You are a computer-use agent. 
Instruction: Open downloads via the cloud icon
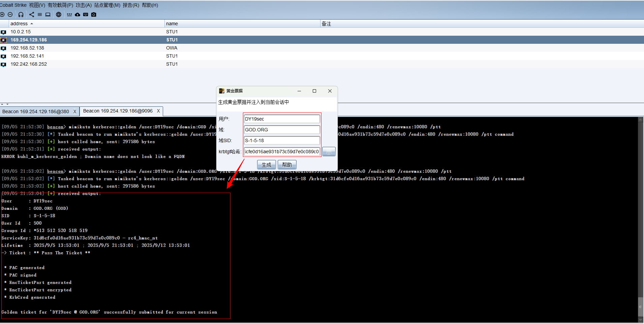point(78,14)
